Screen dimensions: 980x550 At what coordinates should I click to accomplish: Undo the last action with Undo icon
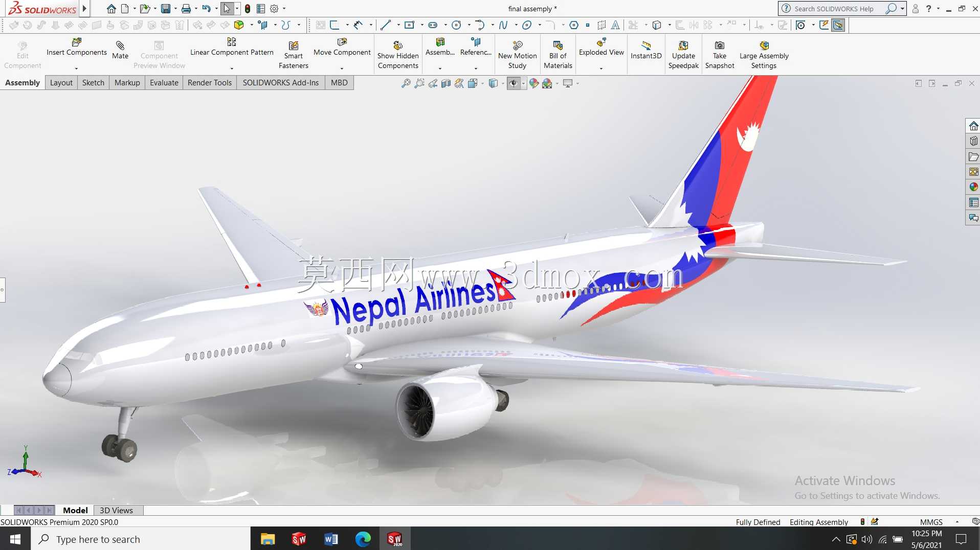click(x=206, y=9)
